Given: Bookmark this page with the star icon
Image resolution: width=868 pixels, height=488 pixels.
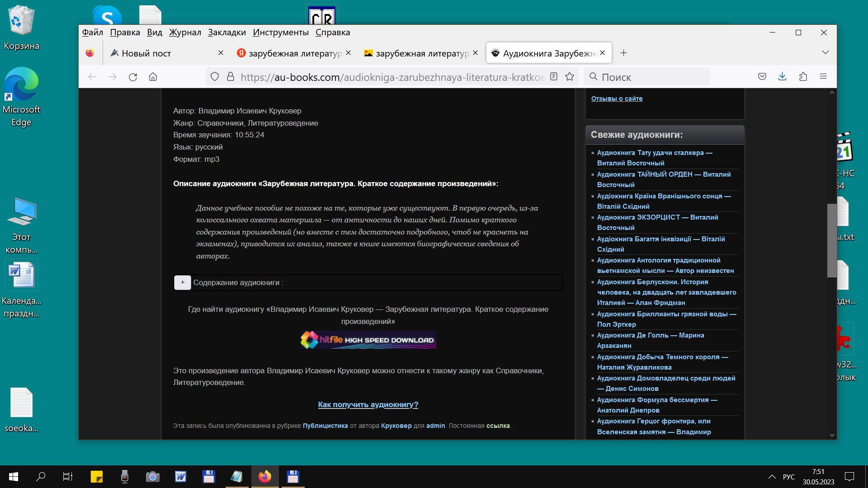Looking at the screenshot, I should tap(570, 77).
